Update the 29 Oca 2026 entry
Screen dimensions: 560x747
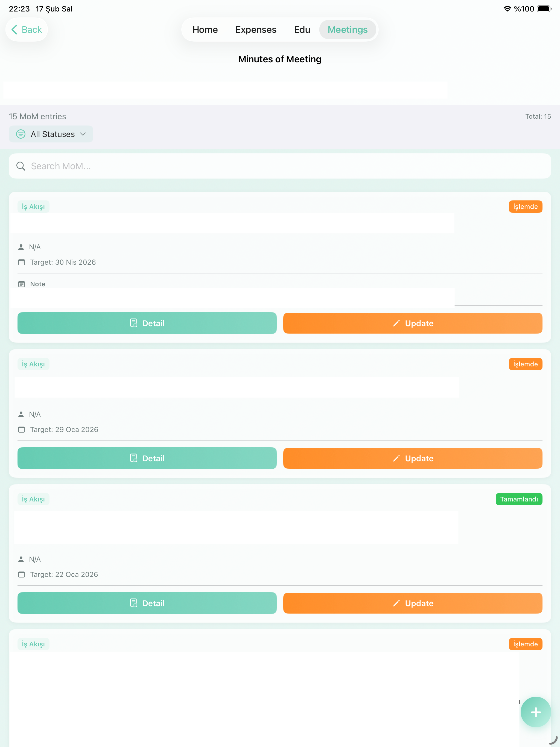click(x=413, y=458)
